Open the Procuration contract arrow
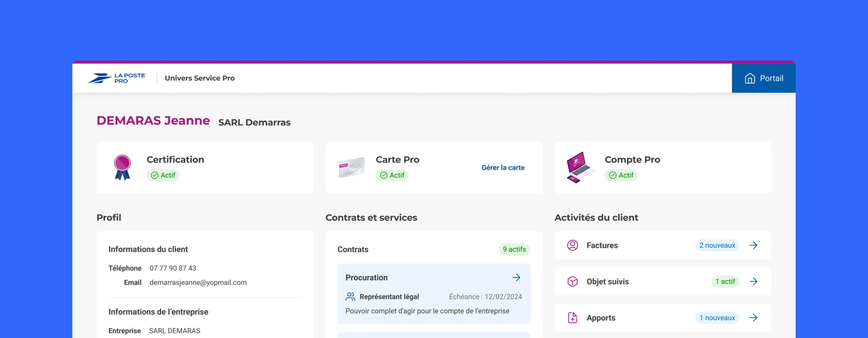Screen dimensions: 868x338 click(x=516, y=278)
